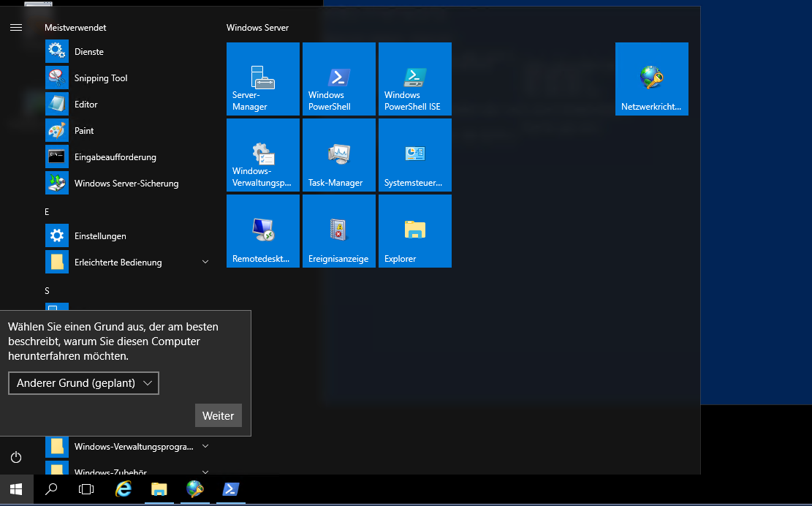
Task: Open the Windows-Verwaltungsprogramme tile
Action: coord(263,155)
